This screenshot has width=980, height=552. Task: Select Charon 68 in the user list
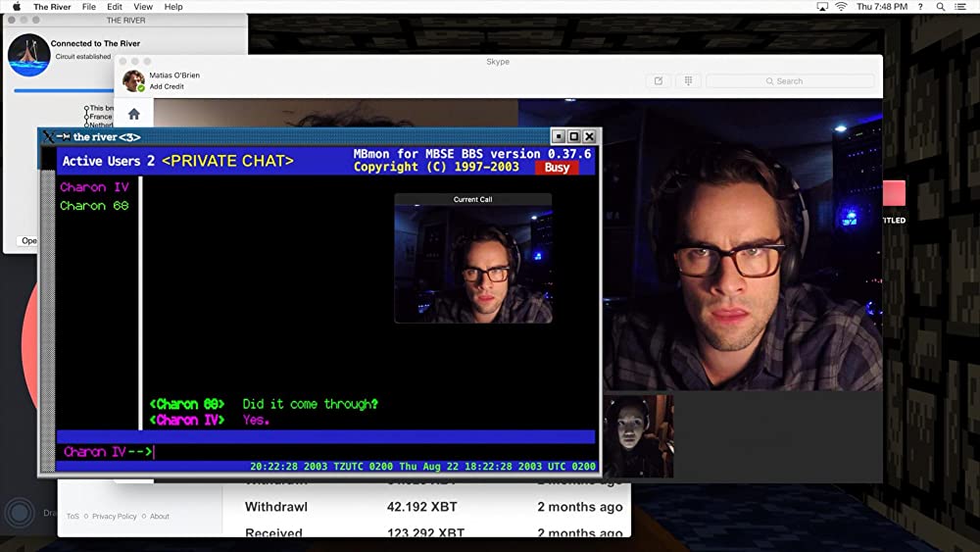[x=94, y=206]
